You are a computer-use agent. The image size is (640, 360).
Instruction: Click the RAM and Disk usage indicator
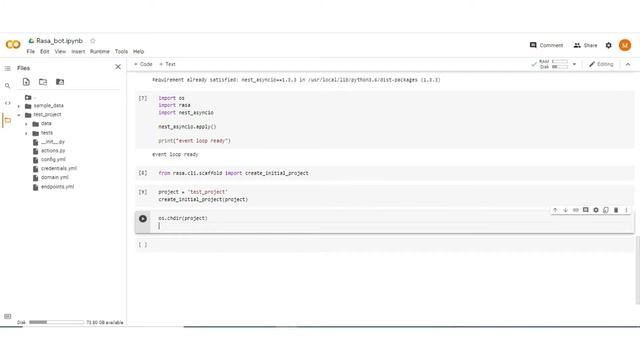553,64
